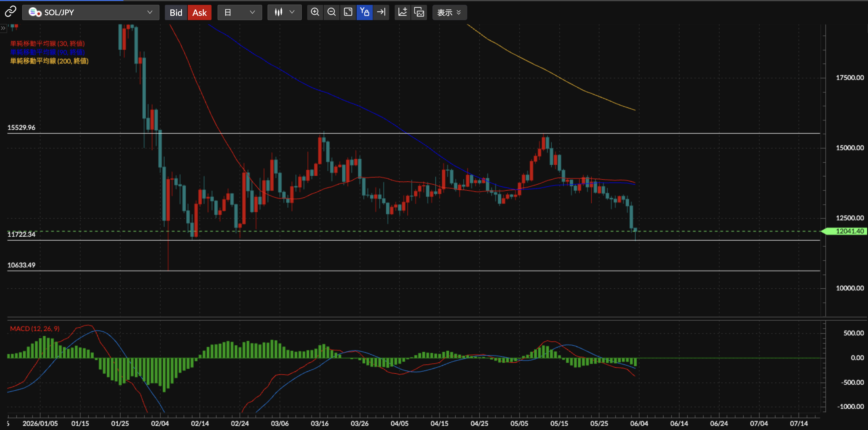Click the add indicator chart icon
The height and width of the screenshot is (430, 868).
(x=403, y=12)
